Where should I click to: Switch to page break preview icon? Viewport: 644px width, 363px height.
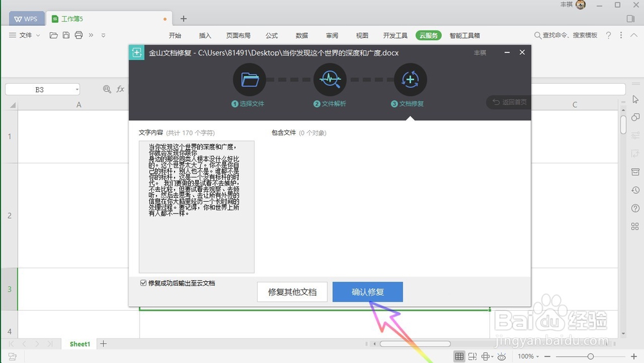472,357
